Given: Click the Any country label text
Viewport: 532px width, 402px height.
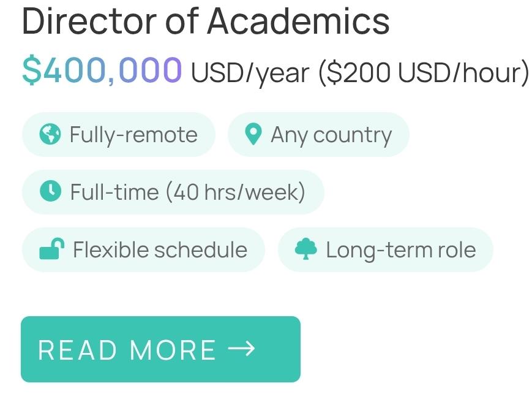Looking at the screenshot, I should point(331,136).
